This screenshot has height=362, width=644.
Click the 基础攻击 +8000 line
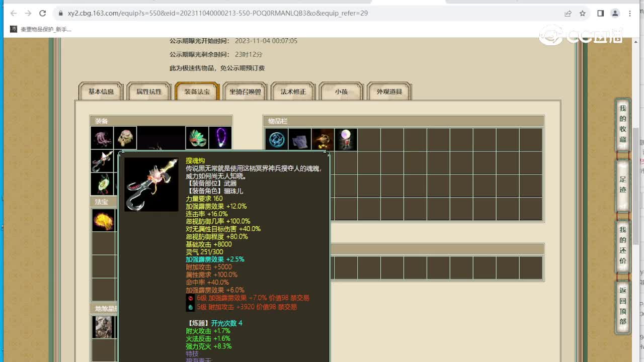click(209, 244)
